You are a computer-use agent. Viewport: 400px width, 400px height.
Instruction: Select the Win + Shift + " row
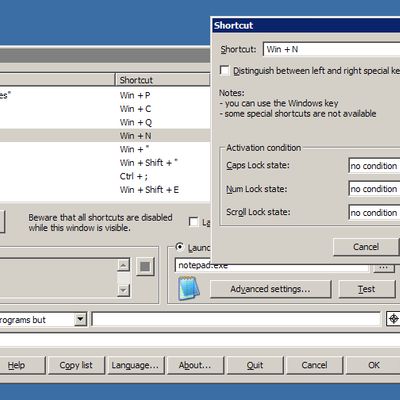(105, 163)
